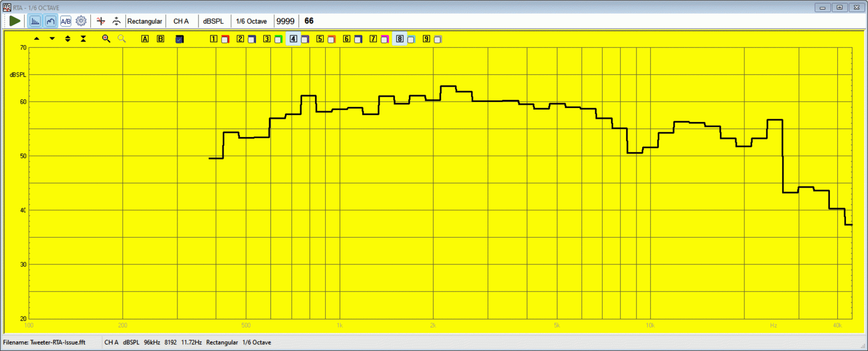Toggle the bar graph display mode icon
The width and height of the screenshot is (868, 351).
(35, 21)
